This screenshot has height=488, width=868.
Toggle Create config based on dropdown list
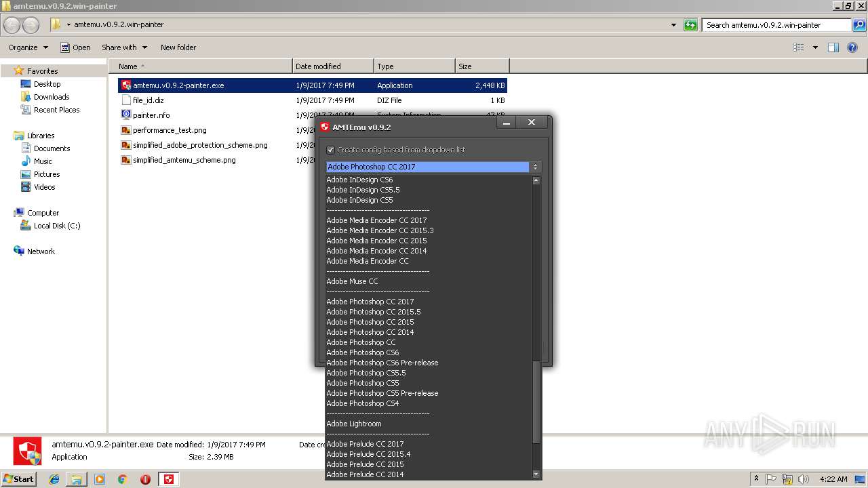[x=331, y=150]
